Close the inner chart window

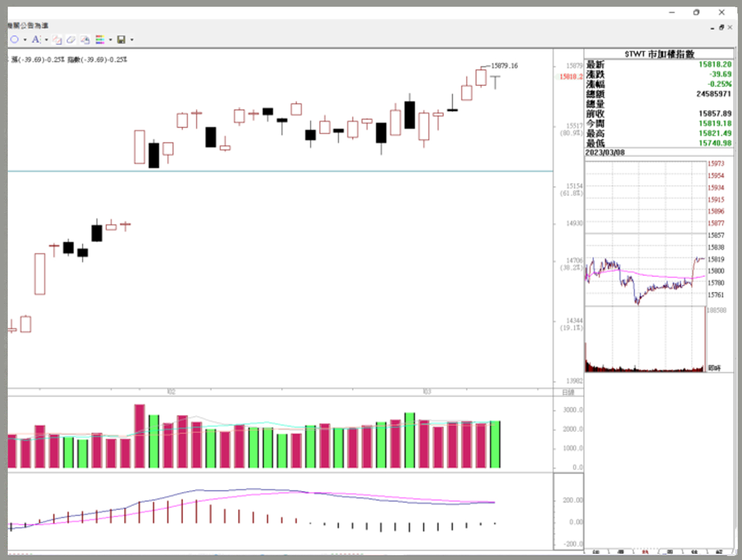730,27
